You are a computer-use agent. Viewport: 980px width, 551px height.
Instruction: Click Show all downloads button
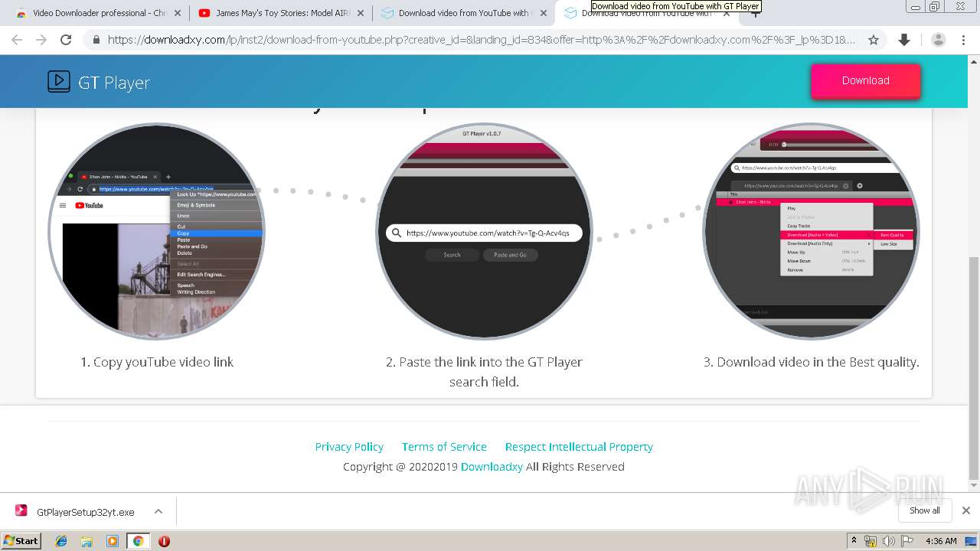(x=924, y=510)
